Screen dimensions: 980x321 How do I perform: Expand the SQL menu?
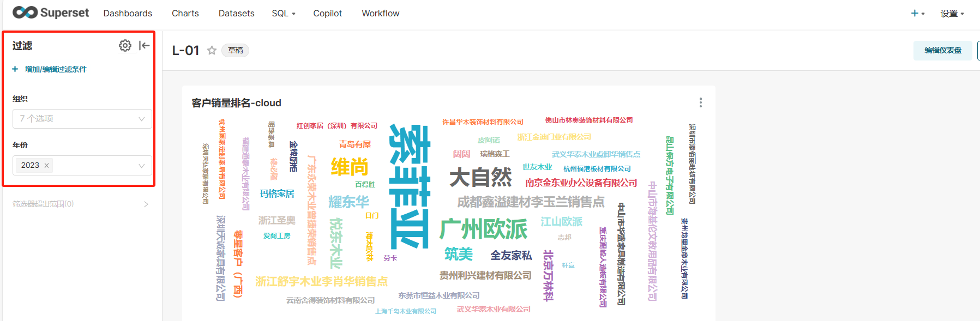tap(284, 13)
